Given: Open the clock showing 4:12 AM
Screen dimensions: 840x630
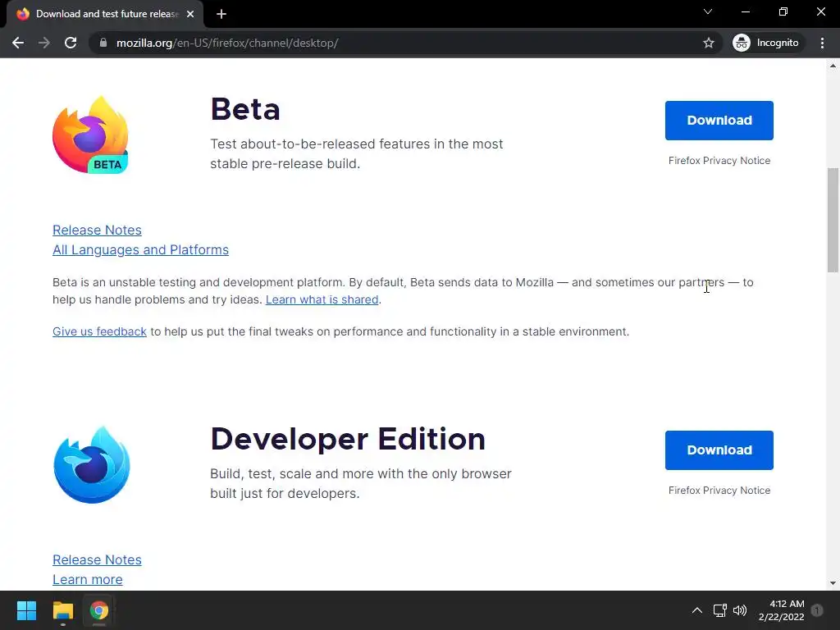Looking at the screenshot, I should pyautogui.click(x=782, y=610).
